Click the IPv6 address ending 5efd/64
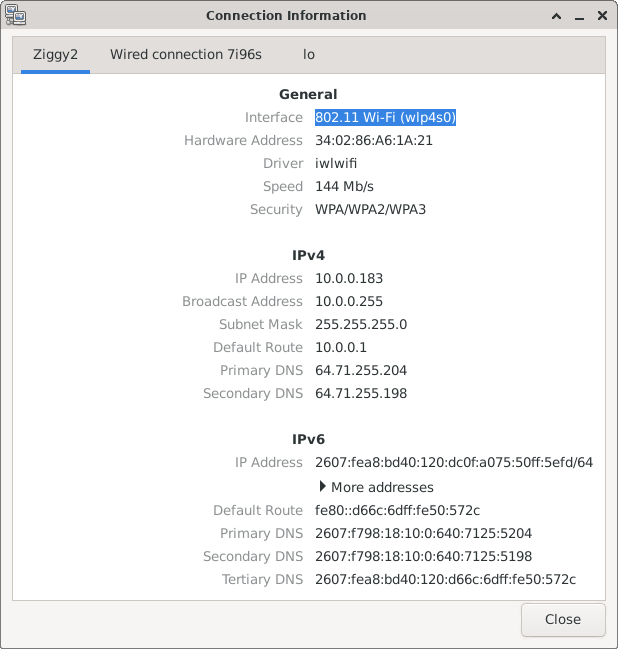 pos(454,462)
